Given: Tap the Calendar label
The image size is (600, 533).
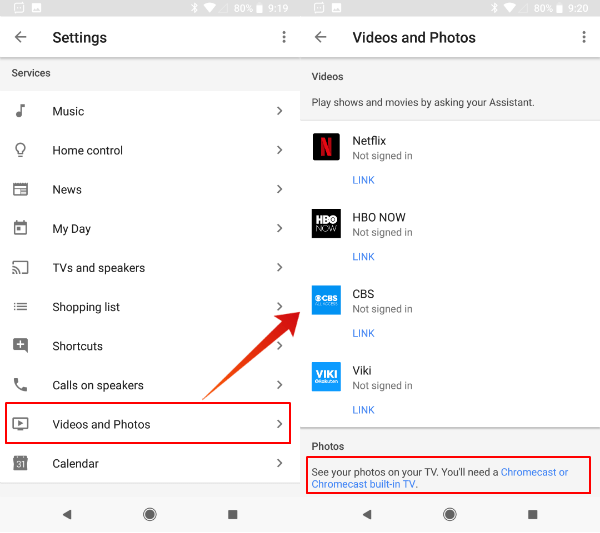Looking at the screenshot, I should pyautogui.click(x=75, y=463).
